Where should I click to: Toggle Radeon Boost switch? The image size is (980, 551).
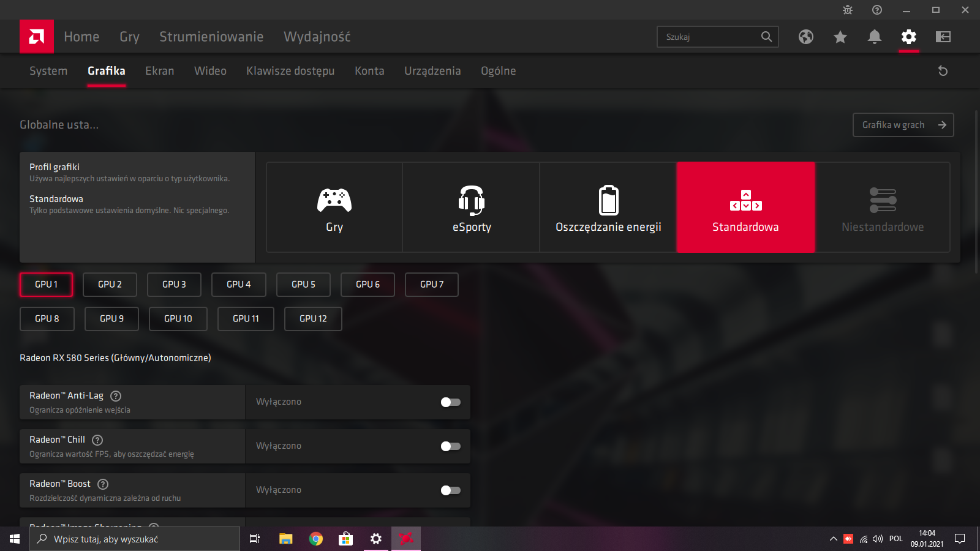(x=451, y=490)
